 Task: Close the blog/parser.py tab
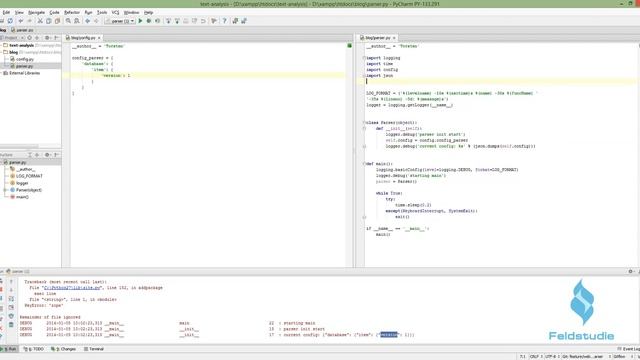point(394,38)
